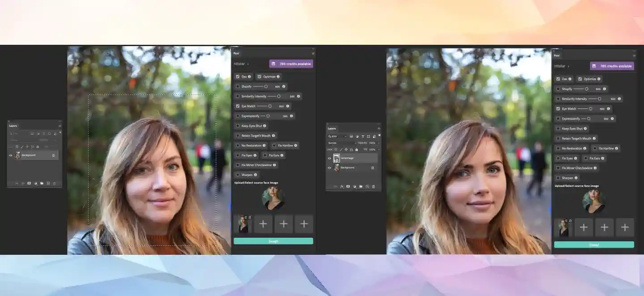Add a layer mask to the selected layer
Viewport: 644px width, 296px height.
(x=348, y=187)
